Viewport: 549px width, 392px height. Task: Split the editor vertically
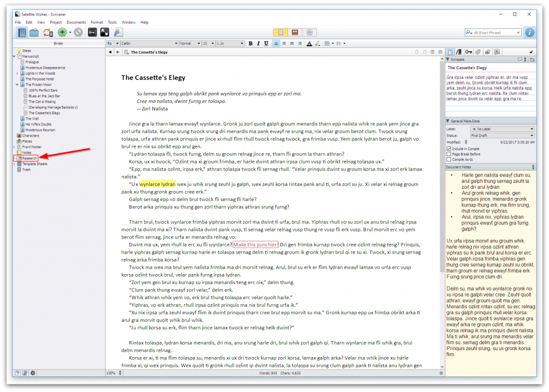[433, 52]
